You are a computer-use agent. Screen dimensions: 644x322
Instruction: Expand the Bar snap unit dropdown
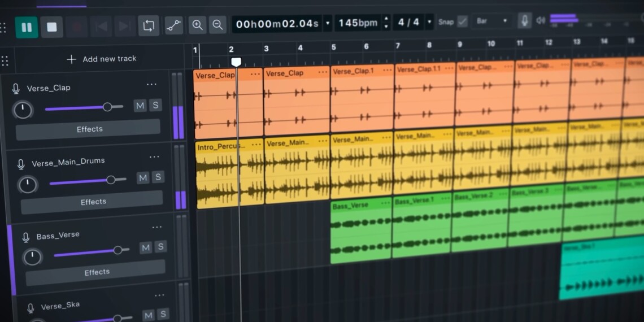(504, 21)
